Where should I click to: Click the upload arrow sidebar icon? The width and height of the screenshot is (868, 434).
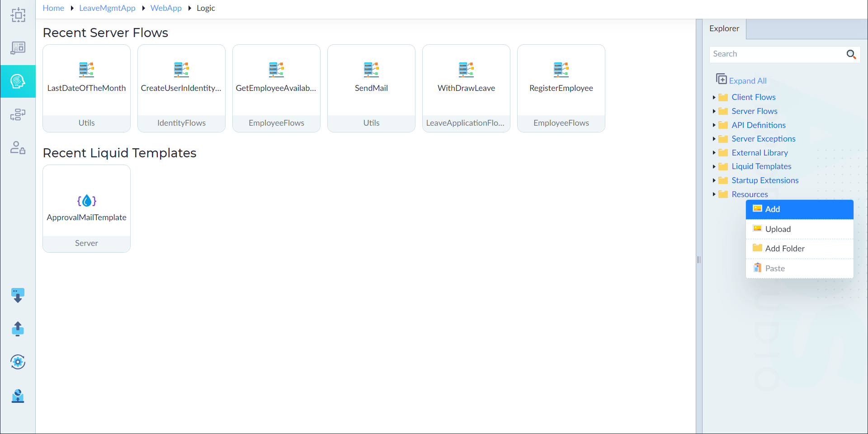pyautogui.click(x=18, y=329)
